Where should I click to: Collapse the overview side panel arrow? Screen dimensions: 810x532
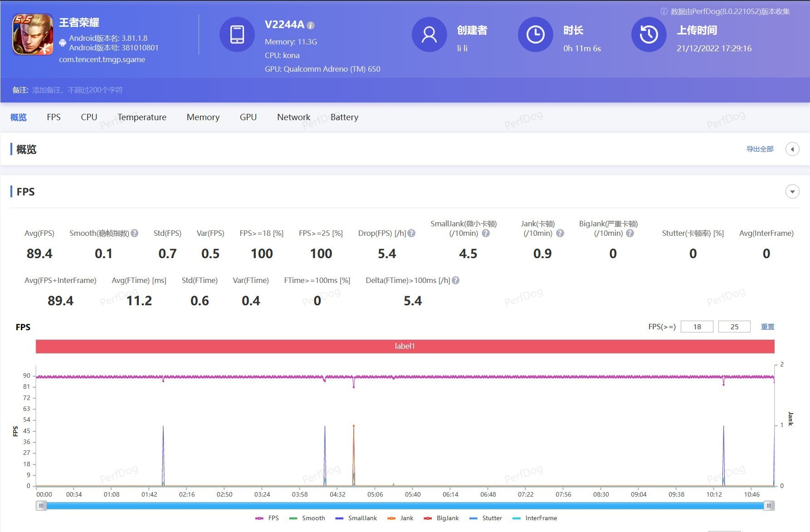pyautogui.click(x=792, y=149)
